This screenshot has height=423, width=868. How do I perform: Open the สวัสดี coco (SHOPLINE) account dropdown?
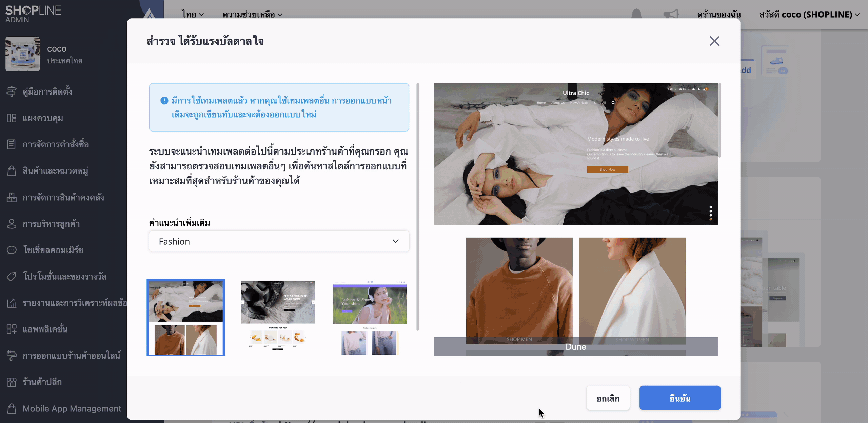tap(810, 14)
